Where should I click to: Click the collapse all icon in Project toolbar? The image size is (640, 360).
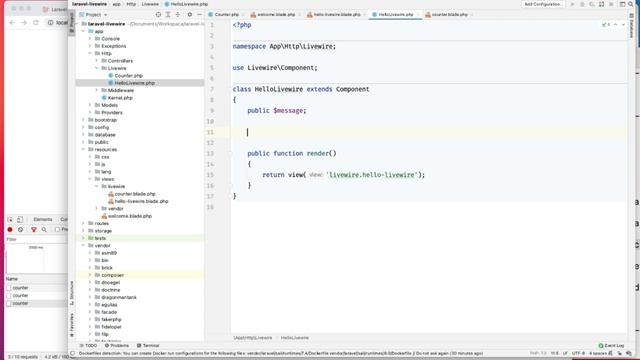click(x=178, y=15)
